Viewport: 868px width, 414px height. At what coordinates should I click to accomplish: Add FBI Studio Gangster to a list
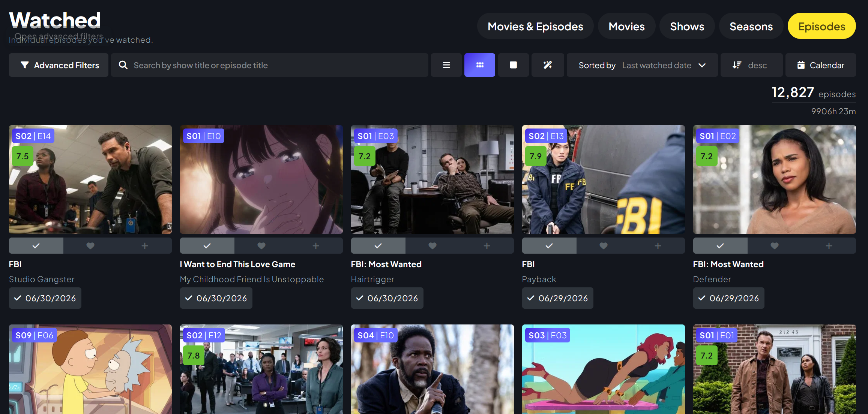[145, 246]
